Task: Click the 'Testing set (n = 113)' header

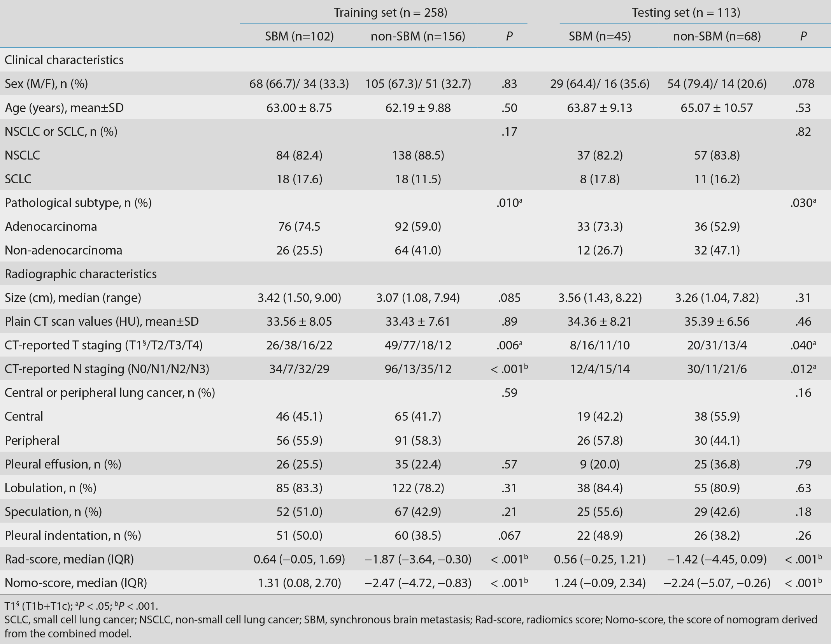Action: pos(686,13)
